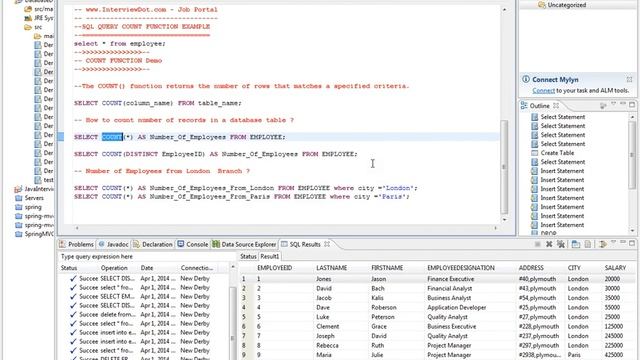
Task: Switch to the Status sub-tab in results
Action: pyautogui.click(x=248, y=256)
